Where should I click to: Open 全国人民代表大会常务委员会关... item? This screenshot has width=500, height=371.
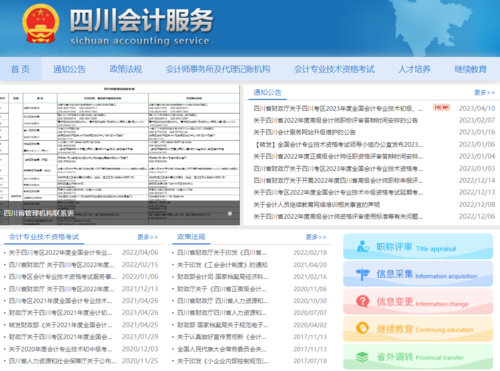click(222, 349)
